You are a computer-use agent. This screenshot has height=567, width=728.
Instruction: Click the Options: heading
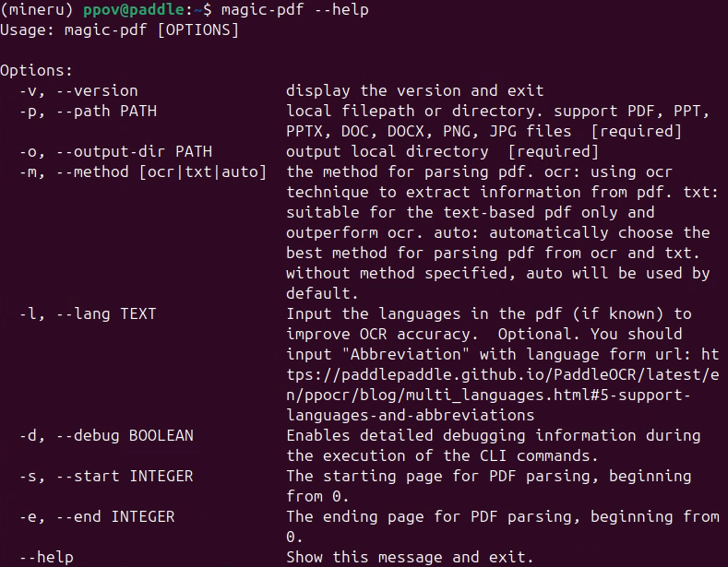(x=37, y=70)
